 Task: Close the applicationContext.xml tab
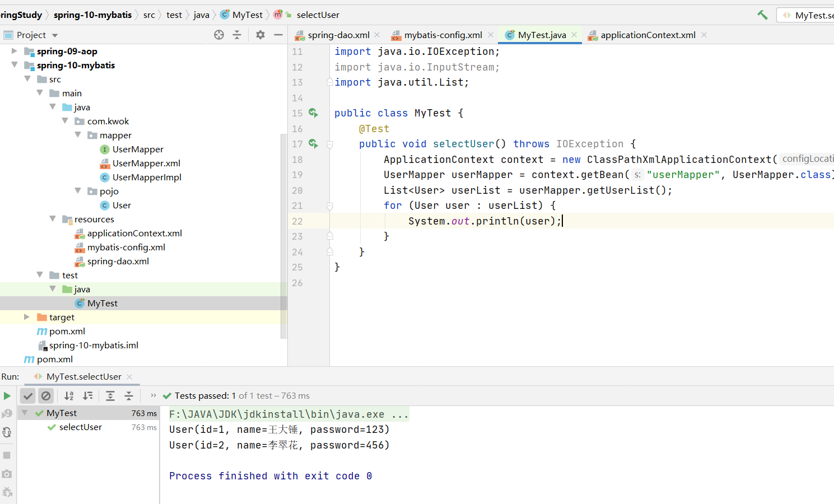tap(704, 35)
